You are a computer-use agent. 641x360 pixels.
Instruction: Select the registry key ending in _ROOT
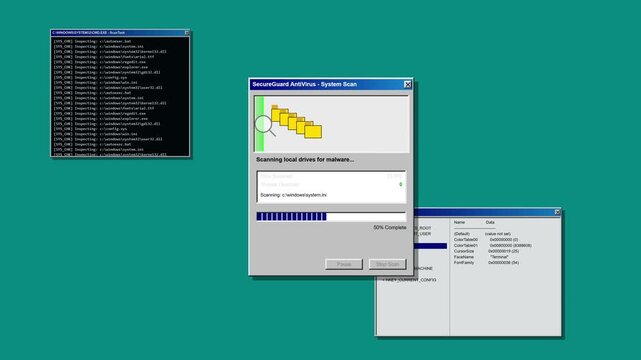pos(422,228)
